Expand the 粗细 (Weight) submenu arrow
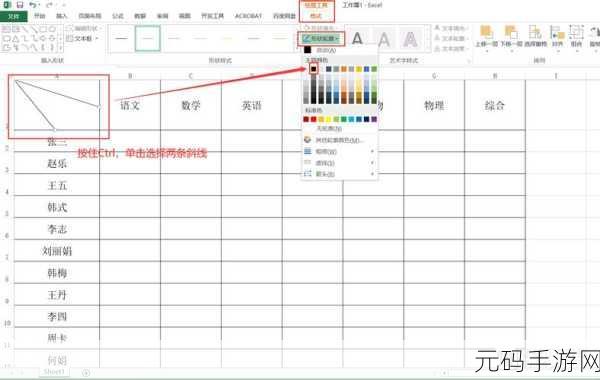This screenshot has height=380, width=600. point(372,152)
